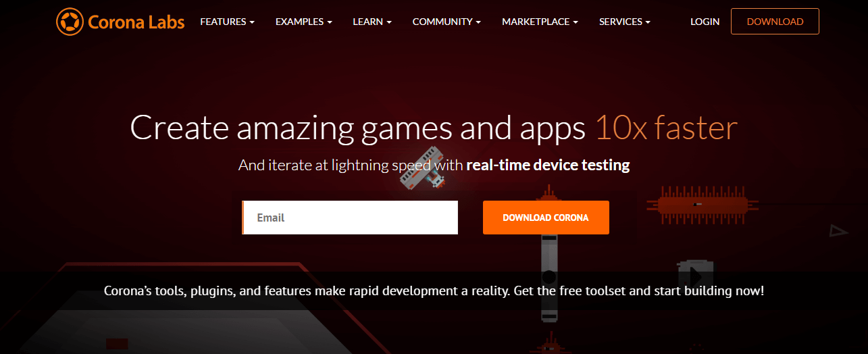Click the outlined Download button in header

click(x=775, y=22)
